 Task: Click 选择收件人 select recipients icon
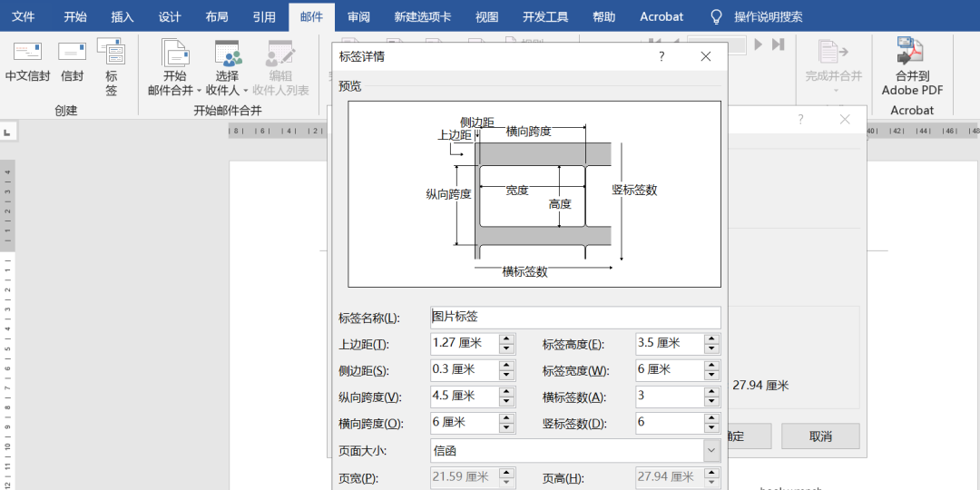[x=227, y=54]
